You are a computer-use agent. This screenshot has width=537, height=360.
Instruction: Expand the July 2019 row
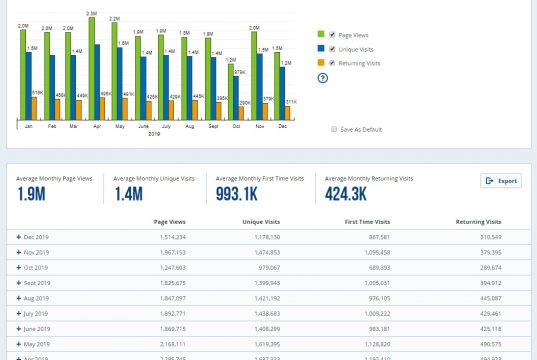pyautogui.click(x=19, y=313)
